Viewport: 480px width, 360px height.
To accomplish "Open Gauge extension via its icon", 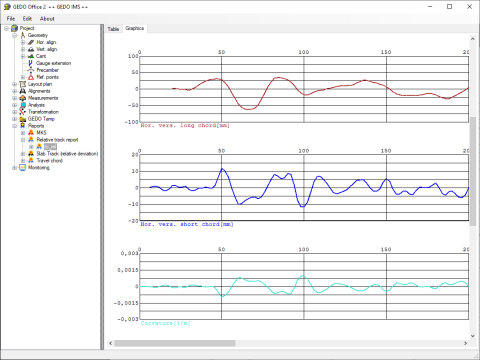I will (31, 63).
